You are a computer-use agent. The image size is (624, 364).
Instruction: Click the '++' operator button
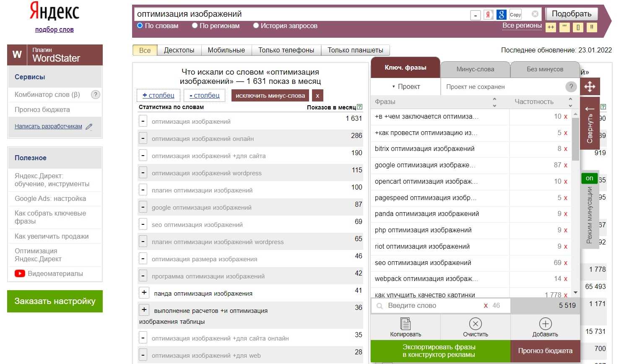[x=551, y=27]
